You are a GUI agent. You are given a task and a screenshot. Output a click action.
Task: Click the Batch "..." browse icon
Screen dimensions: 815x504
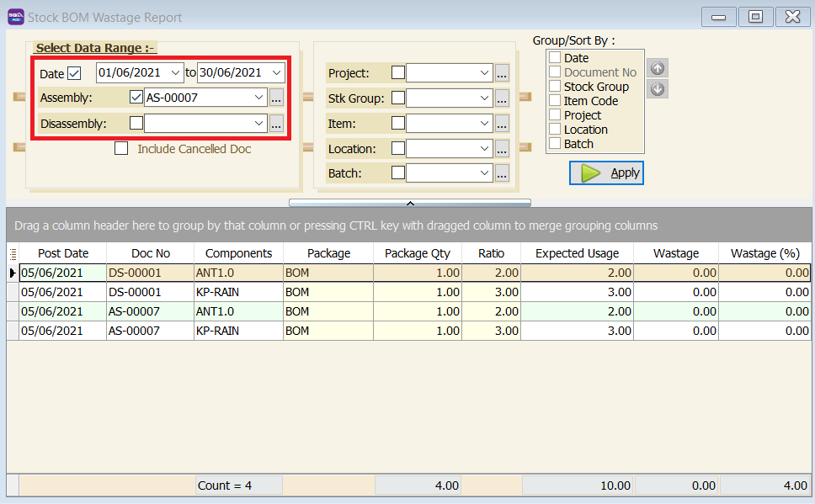click(502, 172)
